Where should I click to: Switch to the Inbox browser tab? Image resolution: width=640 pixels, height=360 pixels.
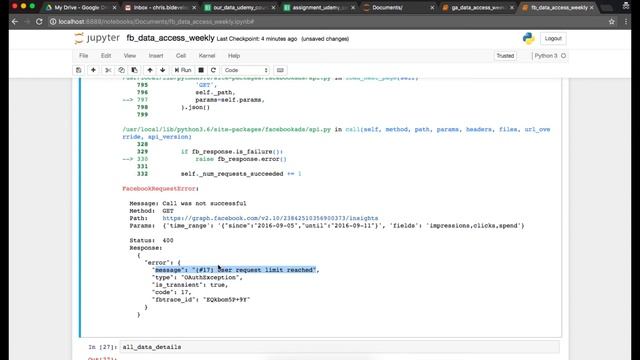pos(159,7)
